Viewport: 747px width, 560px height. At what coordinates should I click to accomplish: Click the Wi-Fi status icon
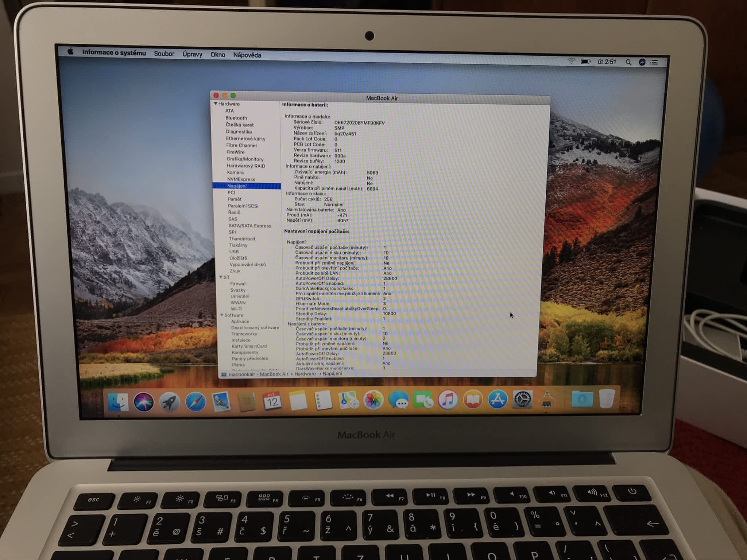571,61
